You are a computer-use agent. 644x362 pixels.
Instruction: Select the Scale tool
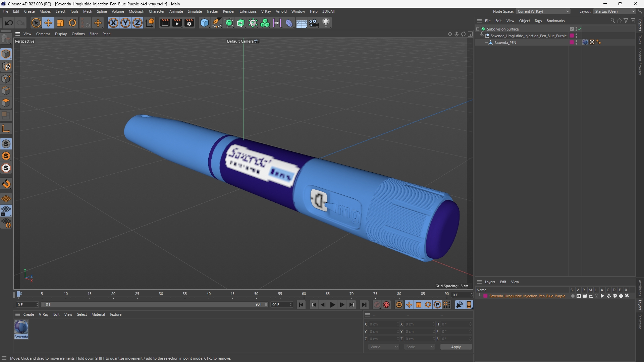[60, 23]
